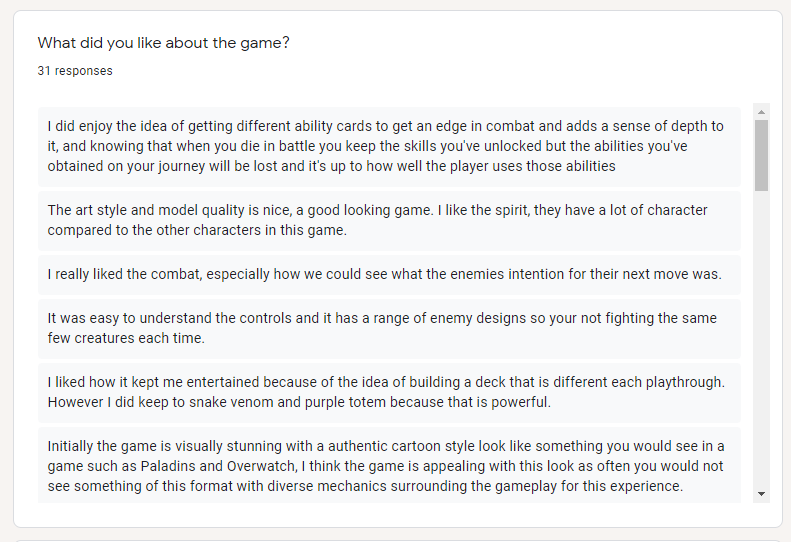
Task: Click the response about enemies' intention for their next move
Action: pyautogui.click(x=389, y=274)
